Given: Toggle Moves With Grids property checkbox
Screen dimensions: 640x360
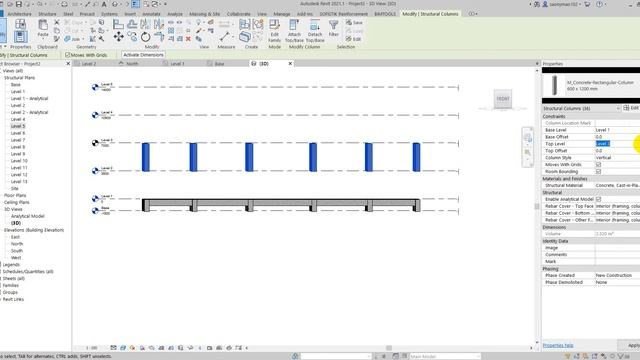Looking at the screenshot, I should tap(598, 164).
